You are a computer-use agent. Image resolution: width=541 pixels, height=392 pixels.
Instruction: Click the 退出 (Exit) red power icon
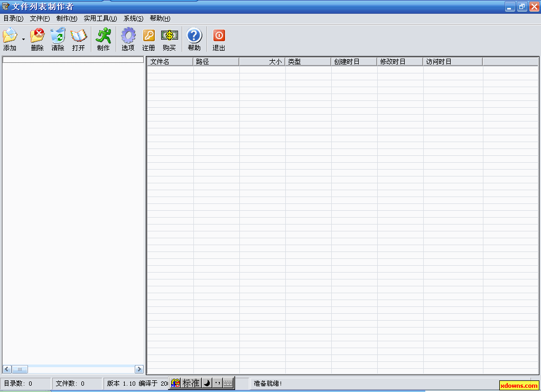(219, 35)
